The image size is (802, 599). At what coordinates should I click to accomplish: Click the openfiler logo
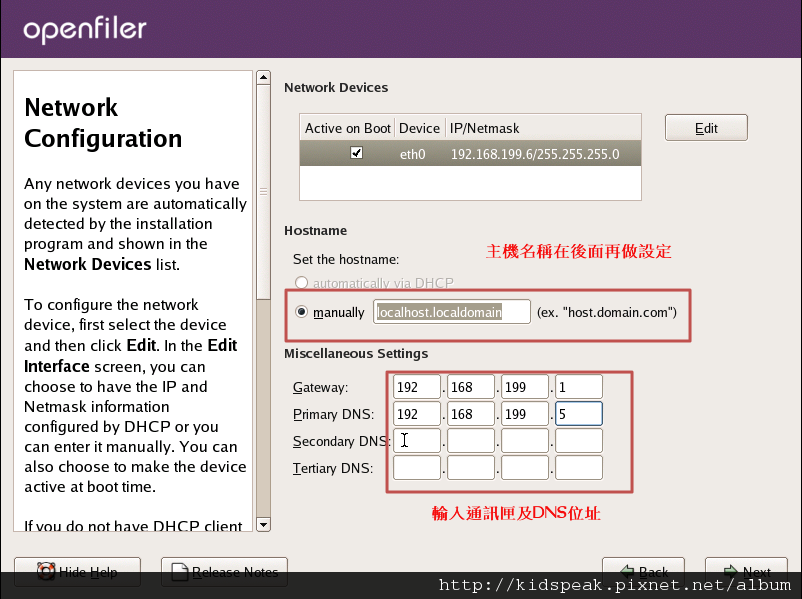(x=85, y=29)
